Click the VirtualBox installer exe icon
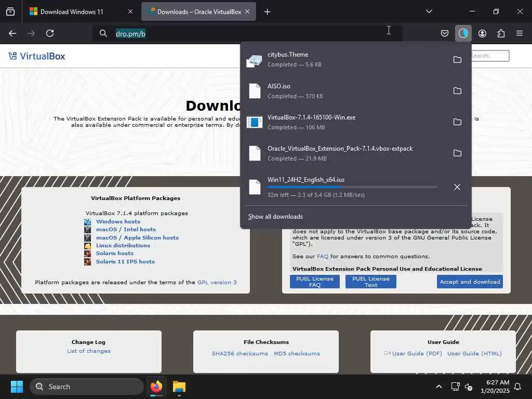 pos(255,122)
